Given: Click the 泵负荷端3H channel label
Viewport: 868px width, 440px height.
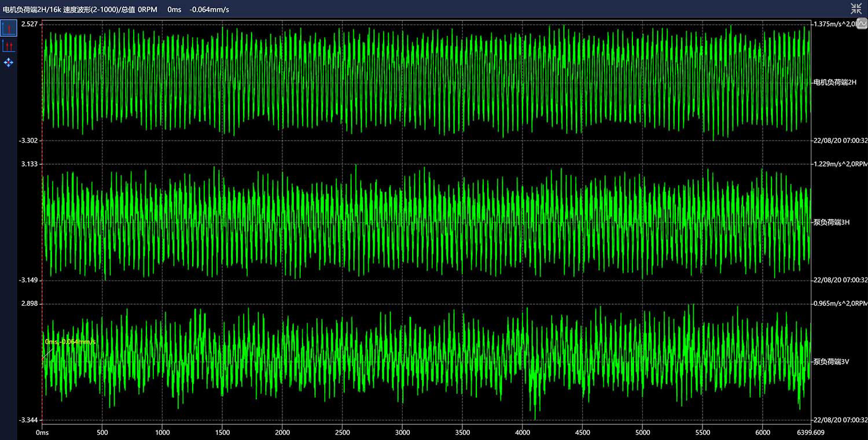Looking at the screenshot, I should pos(831,222).
